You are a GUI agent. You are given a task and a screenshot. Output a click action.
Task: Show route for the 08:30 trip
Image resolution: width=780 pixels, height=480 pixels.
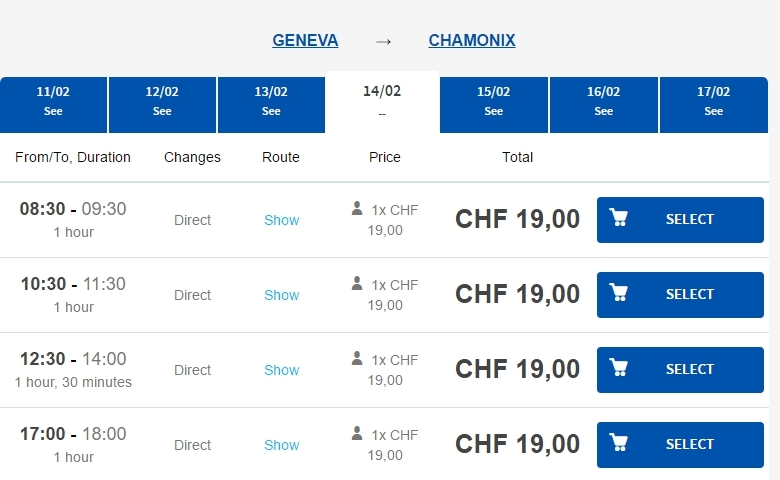[x=282, y=220]
